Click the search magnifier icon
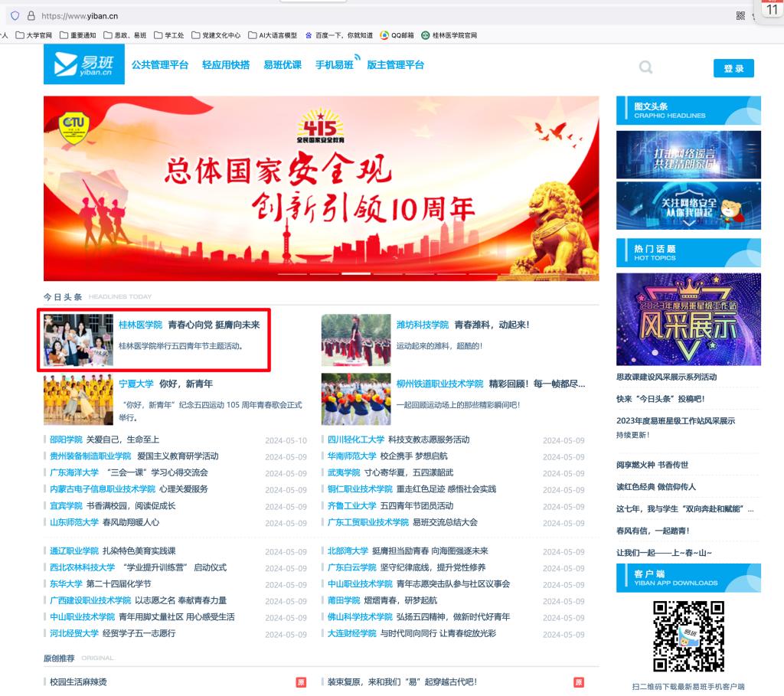Viewport: 784px width, 696px height. tap(645, 67)
